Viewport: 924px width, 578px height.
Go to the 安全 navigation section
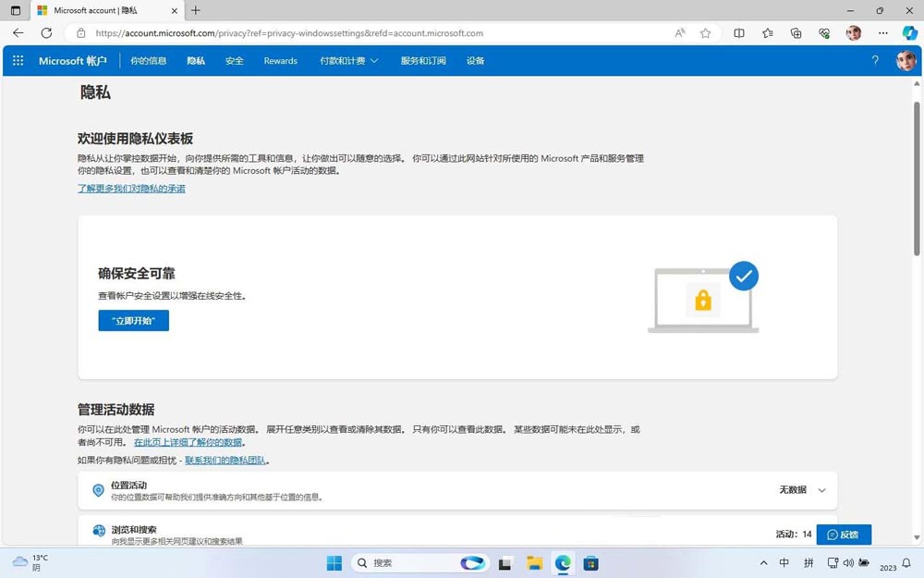pyautogui.click(x=234, y=60)
